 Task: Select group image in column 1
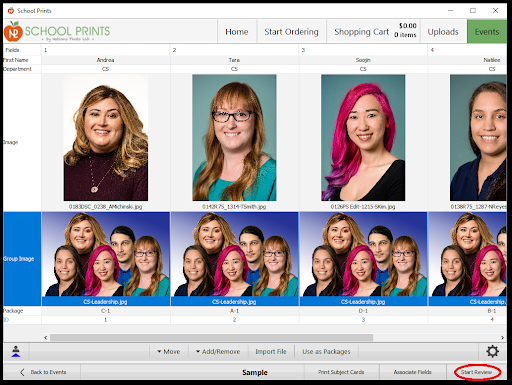(106, 254)
